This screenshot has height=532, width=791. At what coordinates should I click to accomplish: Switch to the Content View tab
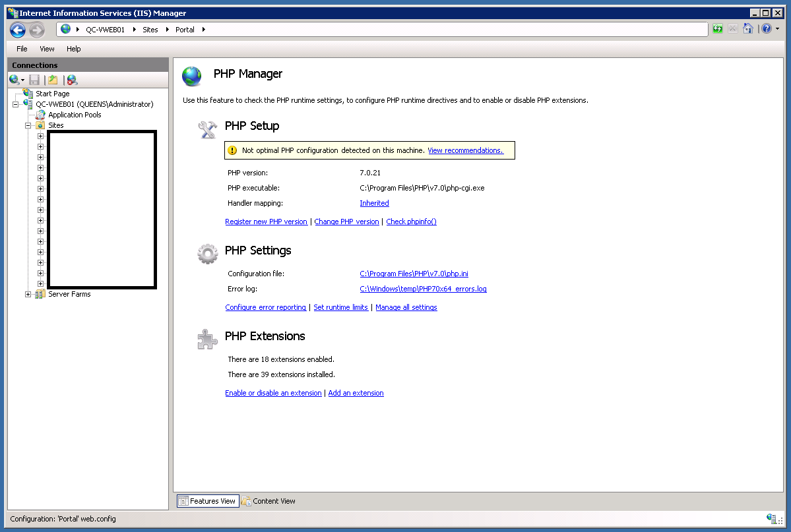269,501
